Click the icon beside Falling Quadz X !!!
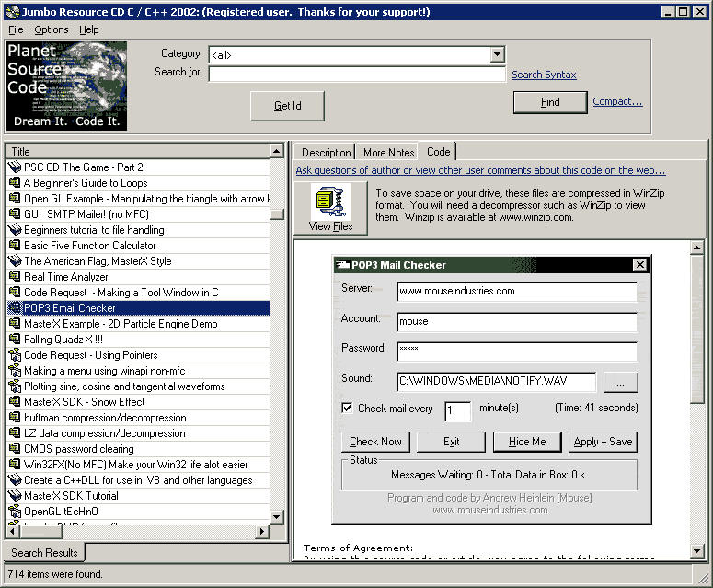Viewport: 713px width, 588px height. [15, 340]
